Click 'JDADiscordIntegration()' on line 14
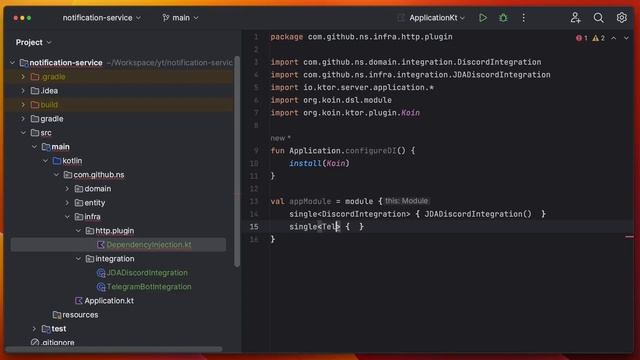This screenshot has height=360, width=640. (x=478, y=214)
